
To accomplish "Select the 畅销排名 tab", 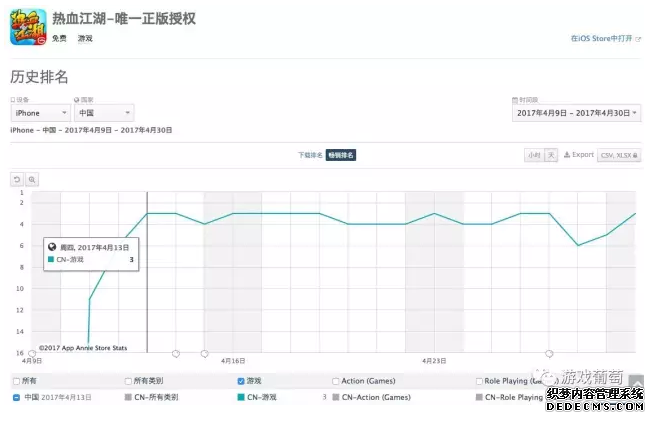I will pyautogui.click(x=341, y=155).
